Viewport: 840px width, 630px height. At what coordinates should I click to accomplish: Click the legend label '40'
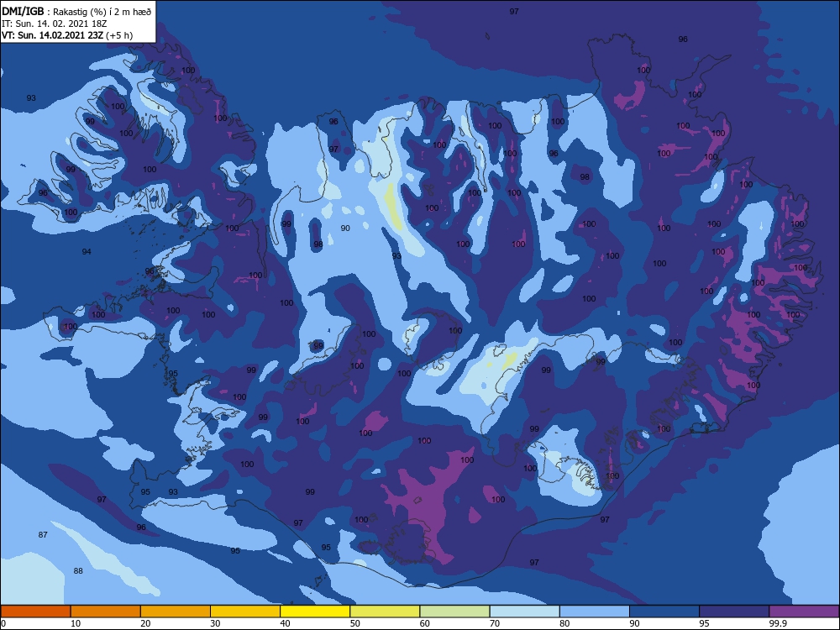click(x=285, y=623)
